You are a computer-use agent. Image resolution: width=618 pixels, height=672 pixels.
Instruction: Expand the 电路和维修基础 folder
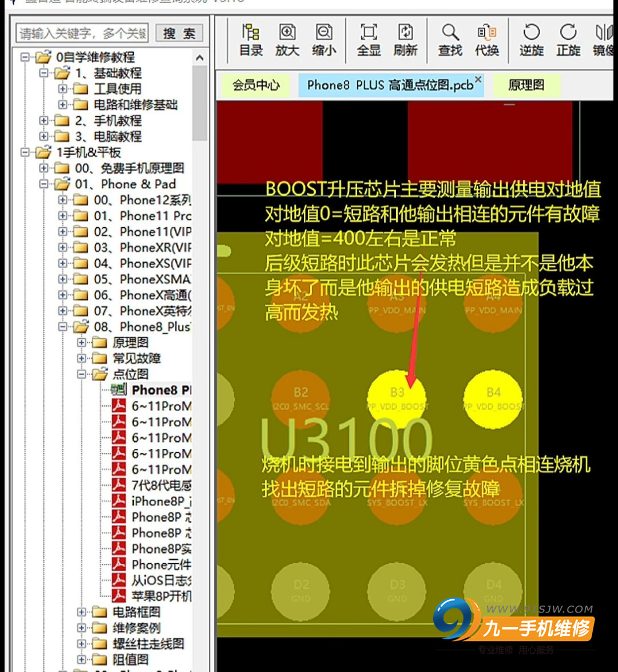click(x=62, y=104)
